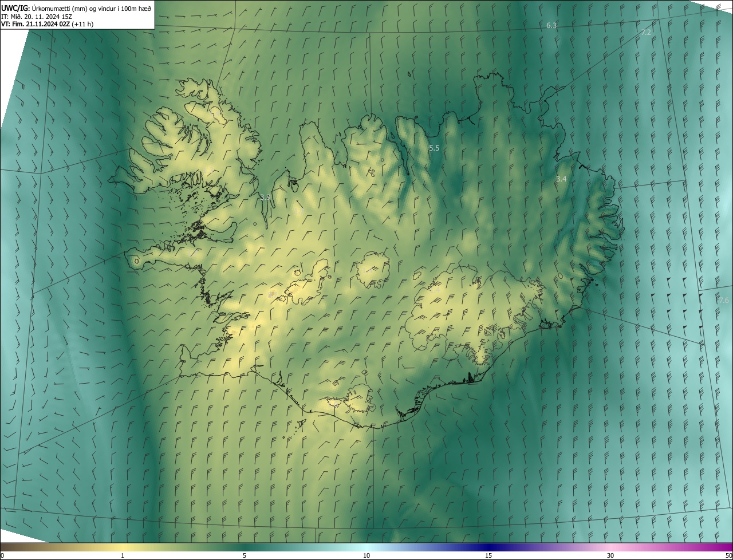Click the 3.9 value label in the northwest
Image resolution: width=733 pixels, height=560 pixels.
pyautogui.click(x=265, y=198)
